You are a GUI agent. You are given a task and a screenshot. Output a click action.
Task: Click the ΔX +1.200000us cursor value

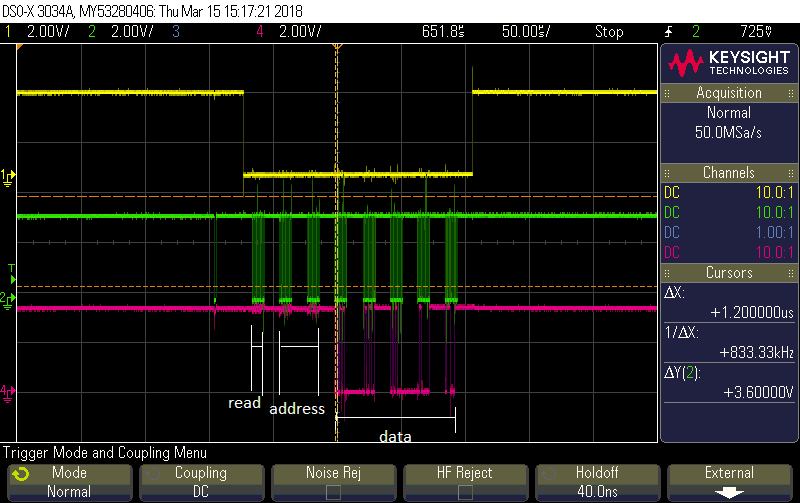point(752,313)
